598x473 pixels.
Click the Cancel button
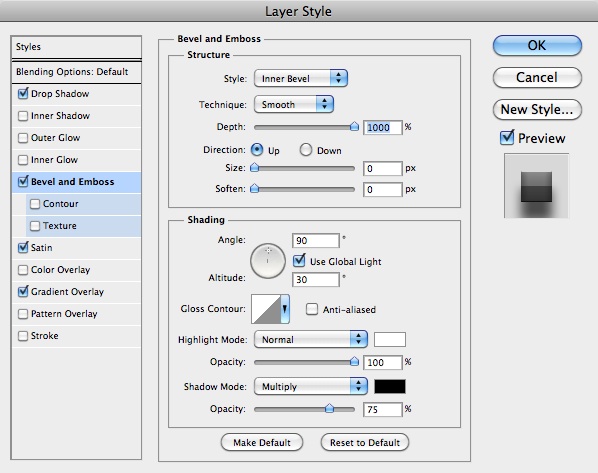click(537, 77)
